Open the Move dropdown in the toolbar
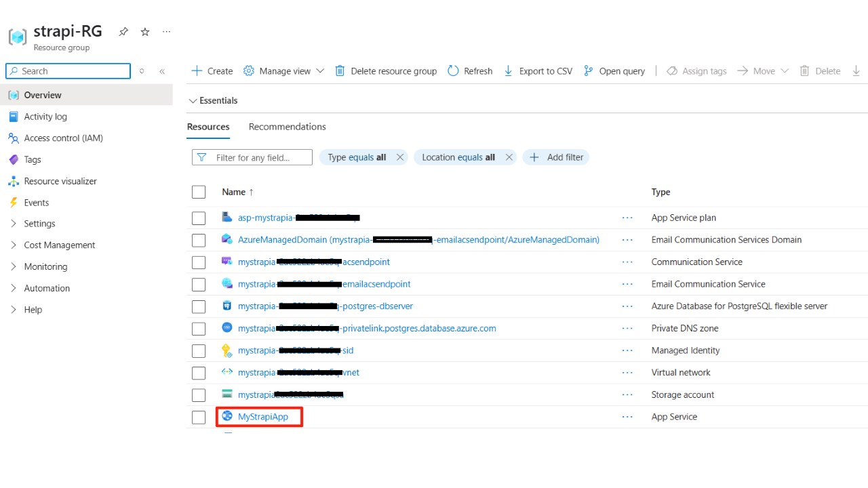868x488 pixels. pyautogui.click(x=763, y=71)
